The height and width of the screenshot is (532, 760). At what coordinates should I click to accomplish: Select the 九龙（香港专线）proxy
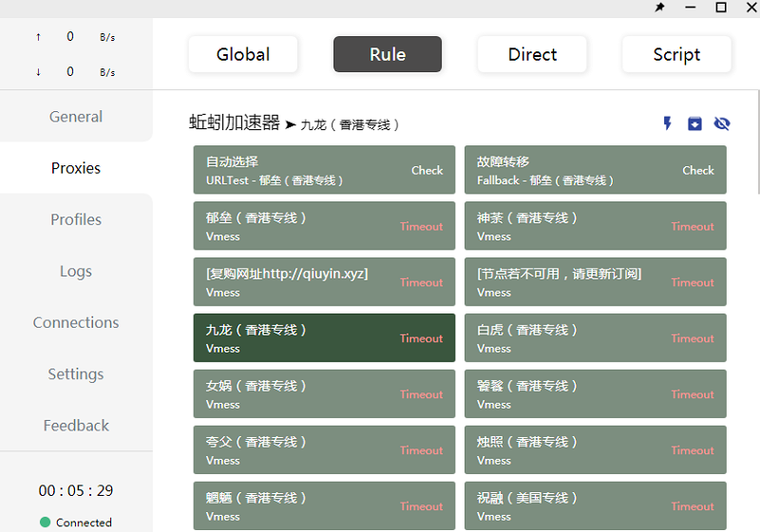point(324,337)
